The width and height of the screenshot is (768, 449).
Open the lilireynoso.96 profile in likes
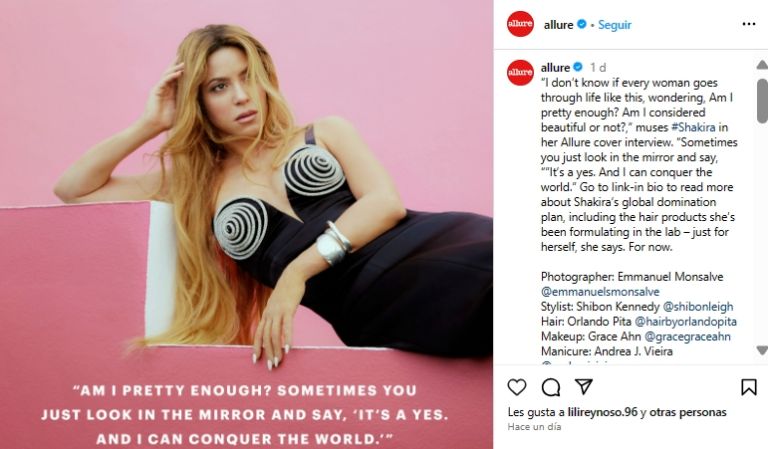(x=602, y=412)
